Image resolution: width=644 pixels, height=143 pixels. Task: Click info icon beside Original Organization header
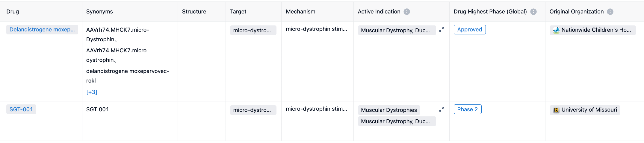(610, 12)
